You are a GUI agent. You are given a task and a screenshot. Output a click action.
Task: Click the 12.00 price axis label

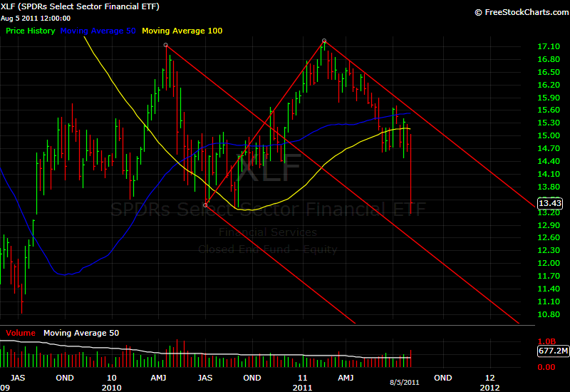549,263
